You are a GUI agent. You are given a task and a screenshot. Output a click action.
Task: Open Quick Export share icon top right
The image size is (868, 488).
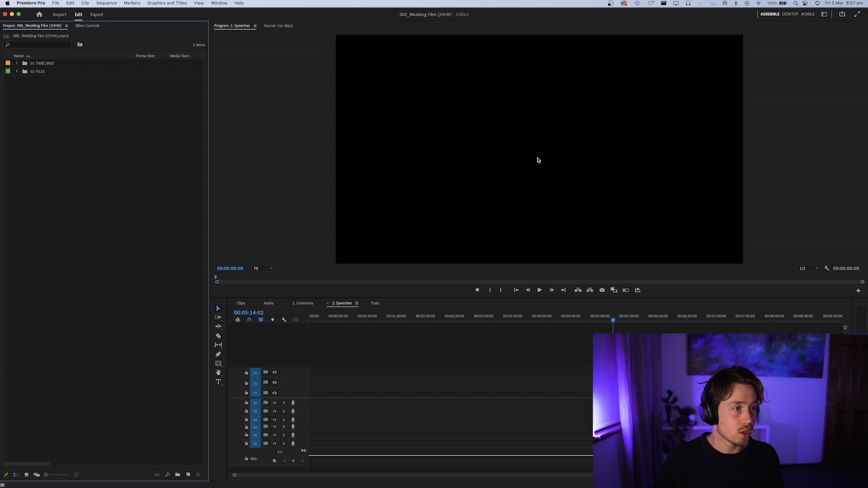point(842,14)
